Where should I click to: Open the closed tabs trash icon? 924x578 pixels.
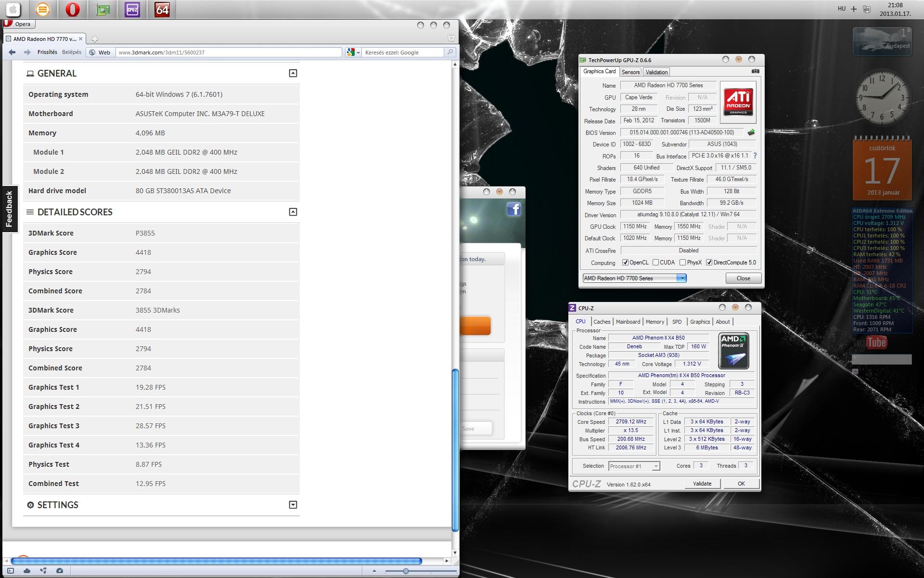click(451, 38)
